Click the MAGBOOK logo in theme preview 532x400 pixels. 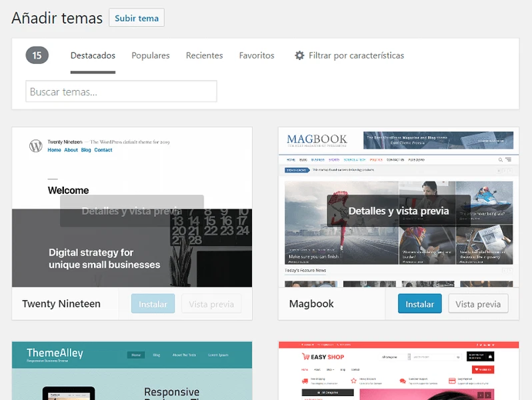point(317,140)
